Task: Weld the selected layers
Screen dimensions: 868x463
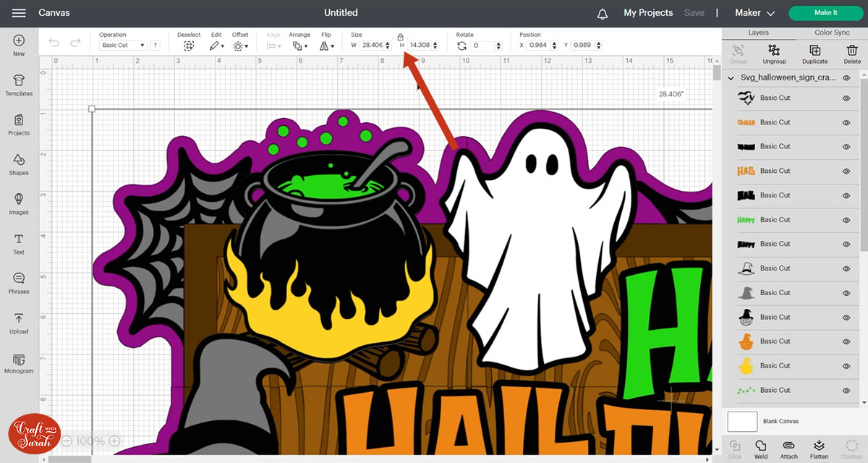Action: (760, 449)
